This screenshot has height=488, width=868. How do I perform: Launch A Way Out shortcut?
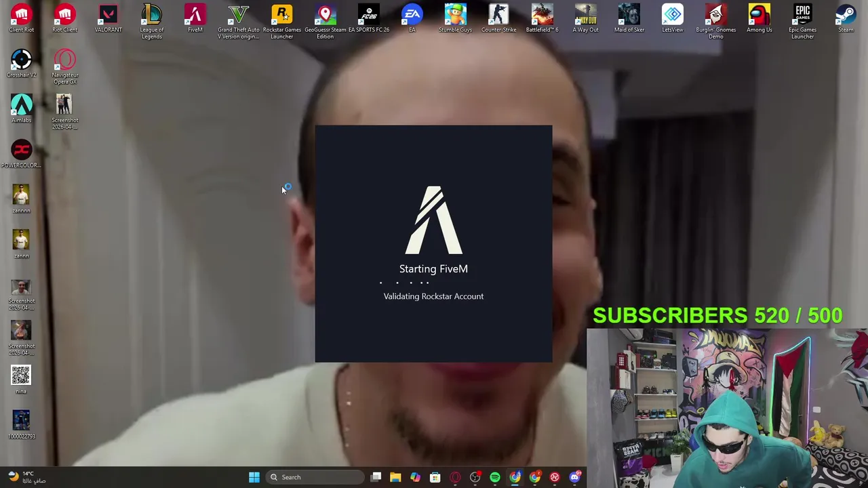(x=585, y=18)
